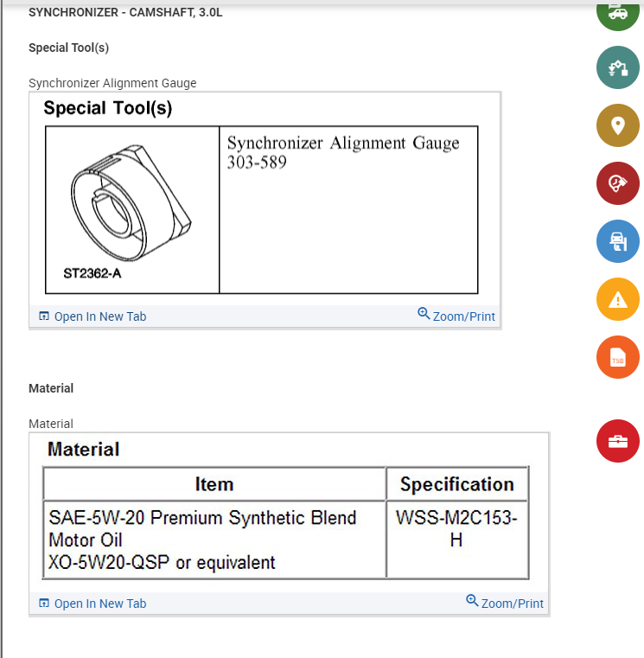Click the WSS-M2C153-H specification cell

pyautogui.click(x=456, y=529)
